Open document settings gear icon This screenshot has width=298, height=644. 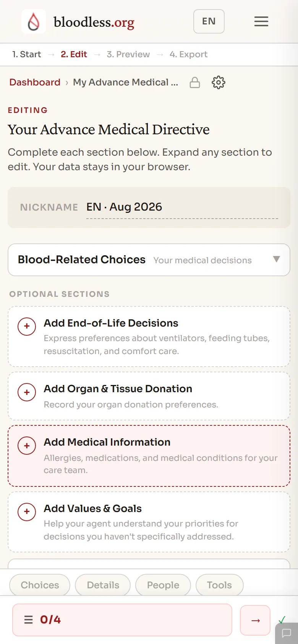point(219,82)
